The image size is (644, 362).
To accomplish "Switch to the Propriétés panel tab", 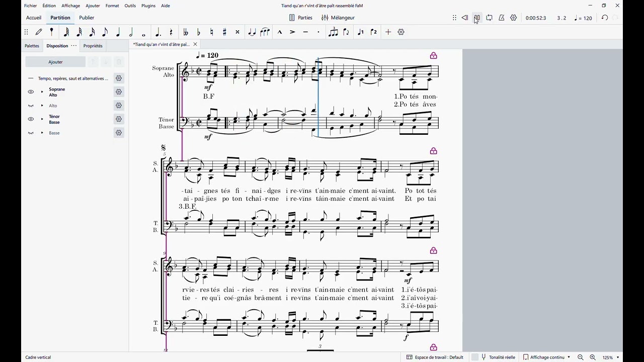I will pyautogui.click(x=93, y=46).
